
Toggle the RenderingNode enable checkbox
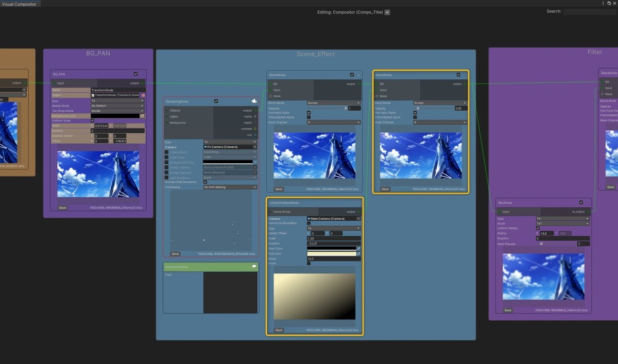coord(216,101)
